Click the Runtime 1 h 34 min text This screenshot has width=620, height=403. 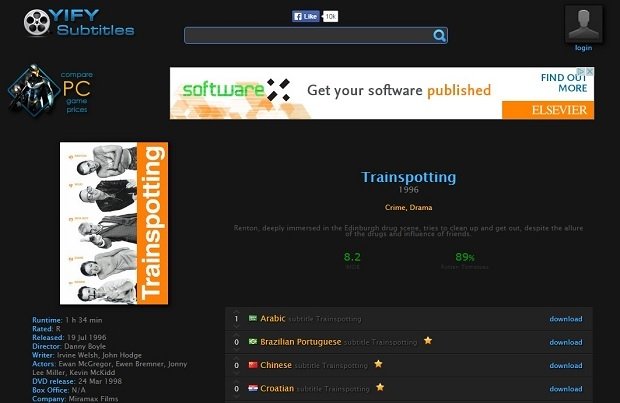tap(67, 320)
